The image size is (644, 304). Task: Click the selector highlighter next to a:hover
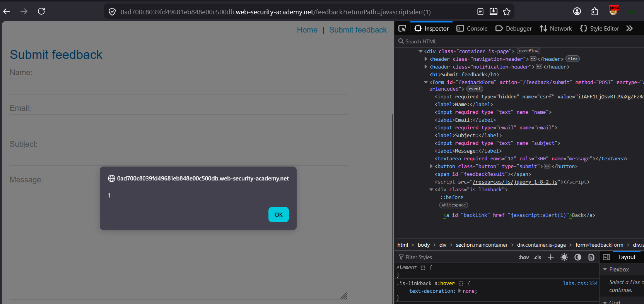coord(461,283)
